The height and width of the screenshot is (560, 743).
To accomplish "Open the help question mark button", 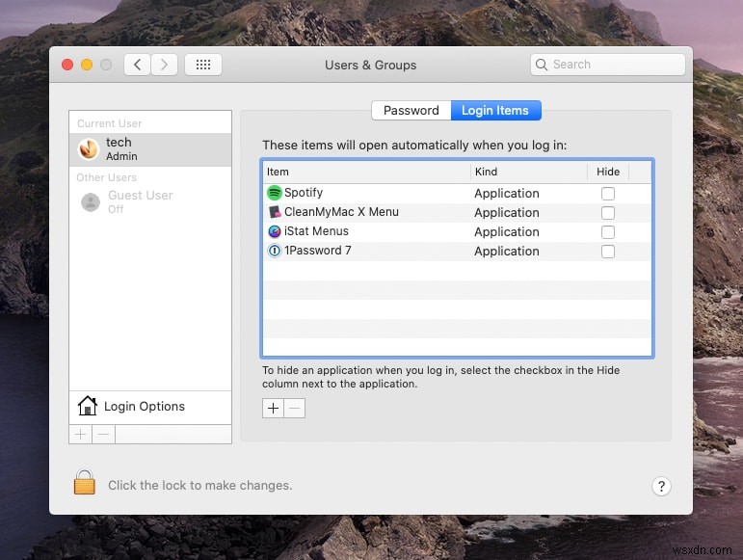I will point(661,486).
